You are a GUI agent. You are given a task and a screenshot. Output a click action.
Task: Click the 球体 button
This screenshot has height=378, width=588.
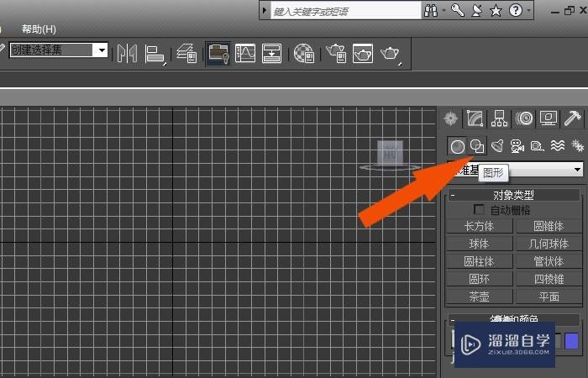coord(480,244)
